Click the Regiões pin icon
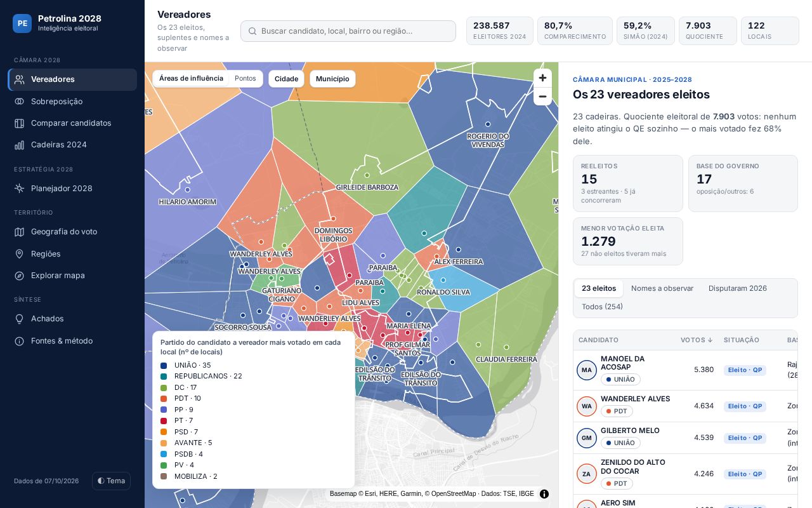The image size is (812, 508). coord(20,254)
